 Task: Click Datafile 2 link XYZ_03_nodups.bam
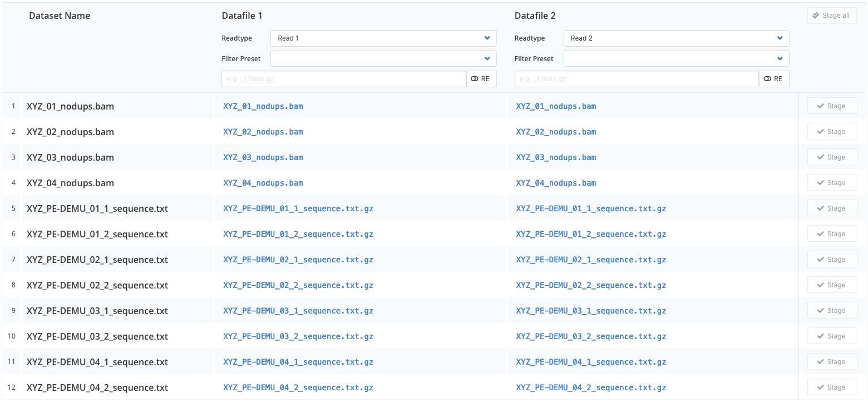[556, 157]
